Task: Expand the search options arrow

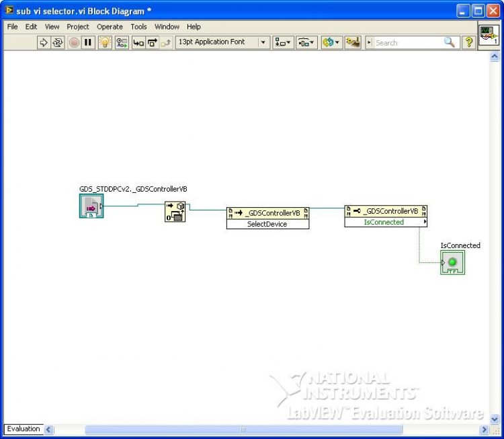Action: [x=369, y=42]
